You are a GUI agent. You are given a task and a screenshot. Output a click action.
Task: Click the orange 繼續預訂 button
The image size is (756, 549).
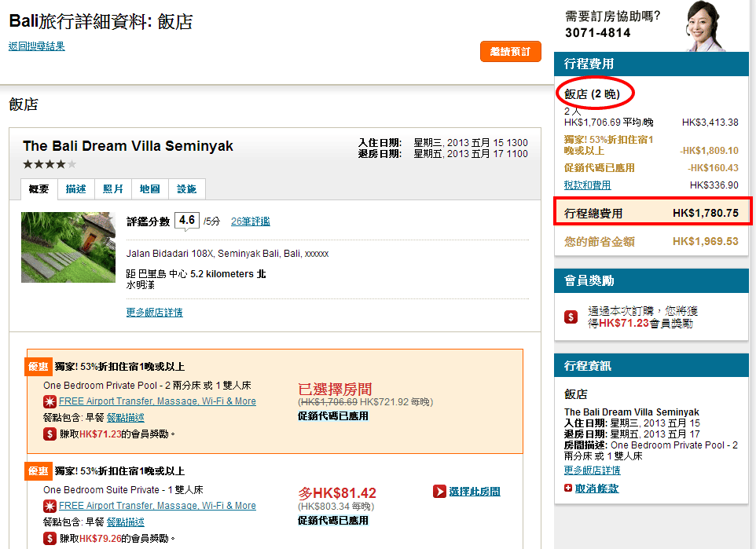tap(510, 52)
